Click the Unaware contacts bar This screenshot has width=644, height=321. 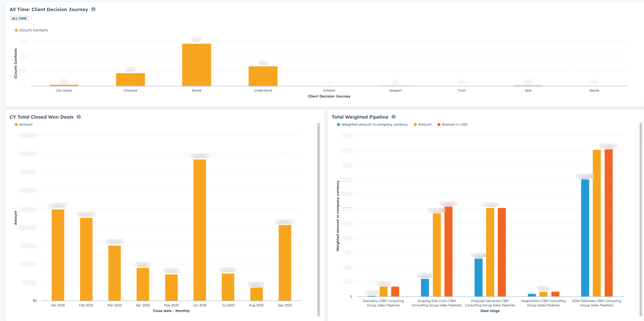pyautogui.click(x=130, y=80)
